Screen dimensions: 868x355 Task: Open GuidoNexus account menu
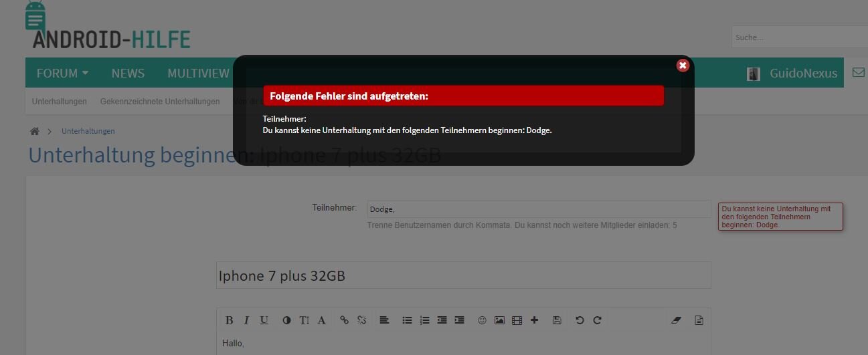click(803, 74)
